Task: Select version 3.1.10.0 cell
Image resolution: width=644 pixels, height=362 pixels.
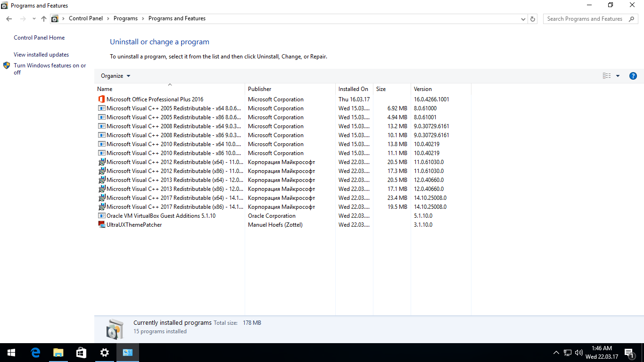Action: (x=423, y=225)
